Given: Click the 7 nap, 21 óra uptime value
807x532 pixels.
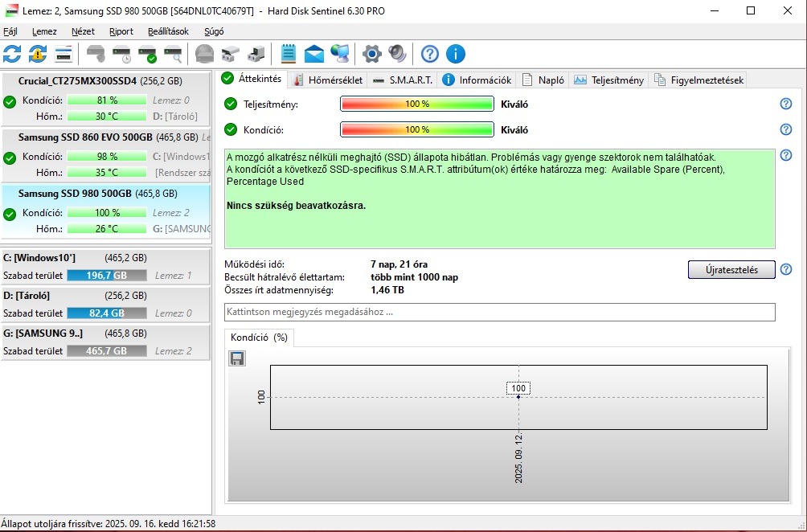Looking at the screenshot, I should (399, 264).
